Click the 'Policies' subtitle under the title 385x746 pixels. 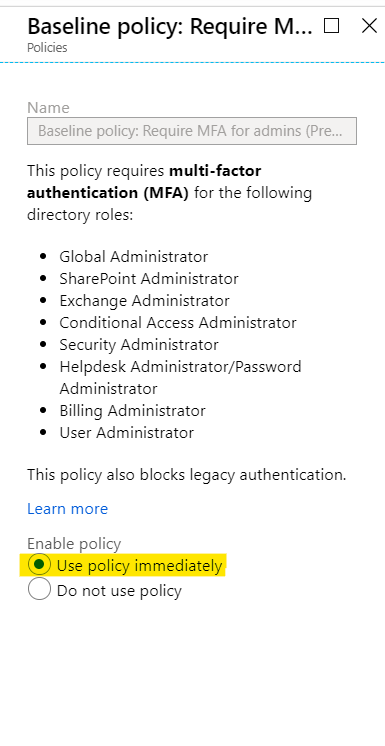point(47,48)
